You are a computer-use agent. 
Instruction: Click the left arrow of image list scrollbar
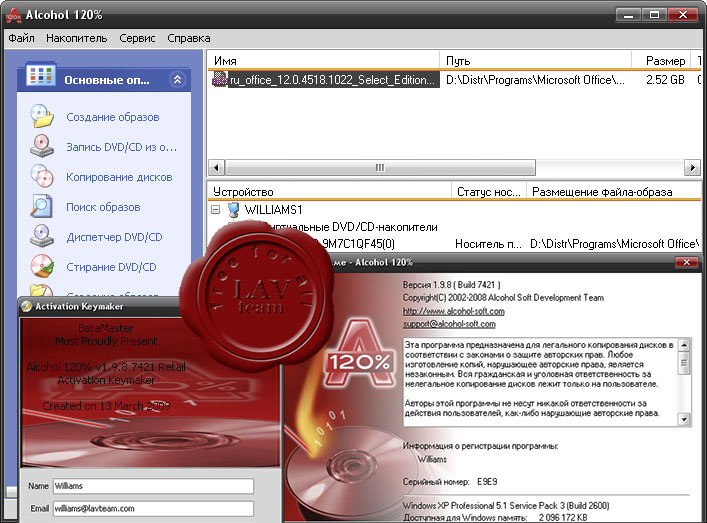216,168
